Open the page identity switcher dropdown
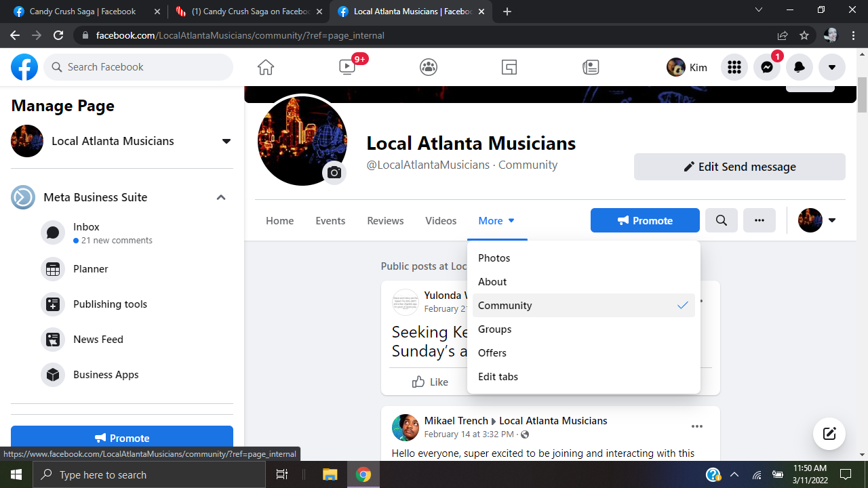Viewport: 868px width, 488px height. [817, 221]
